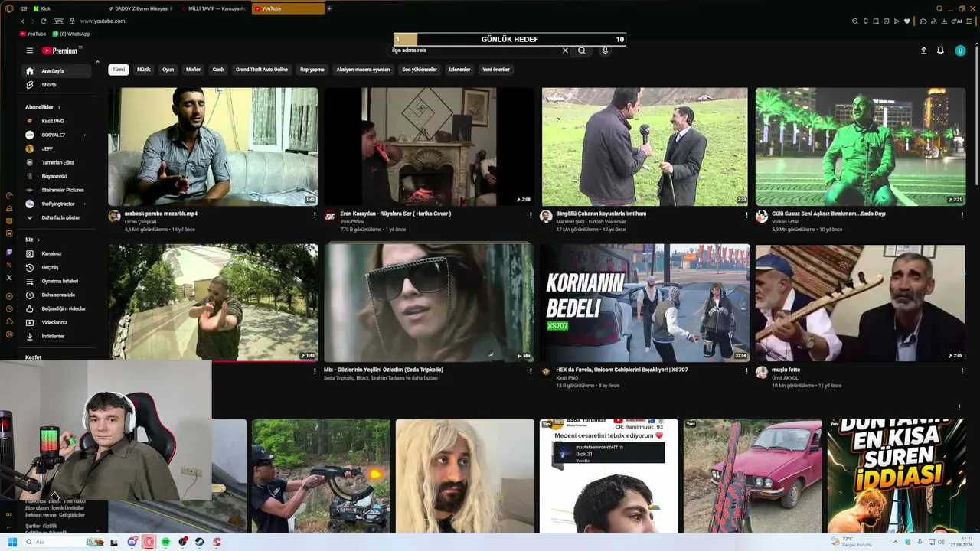Screen dimensions: 980x551
Task: Open the video upload/create icon
Action: [x=923, y=51]
